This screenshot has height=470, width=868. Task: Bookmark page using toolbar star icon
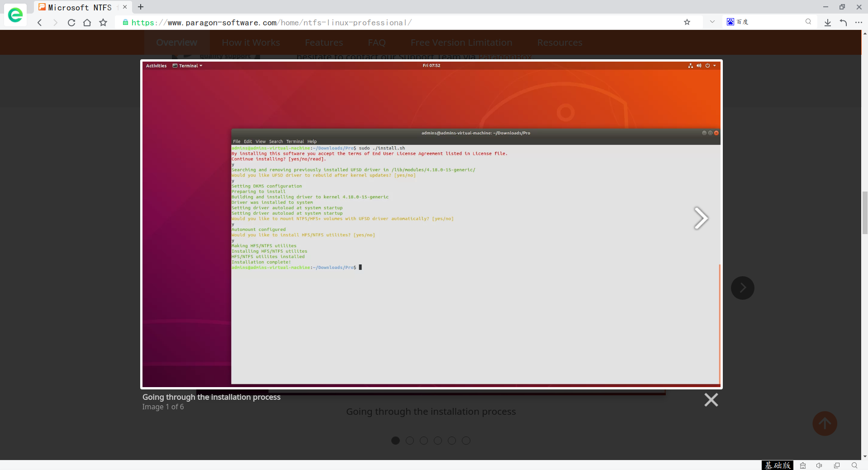(x=103, y=23)
